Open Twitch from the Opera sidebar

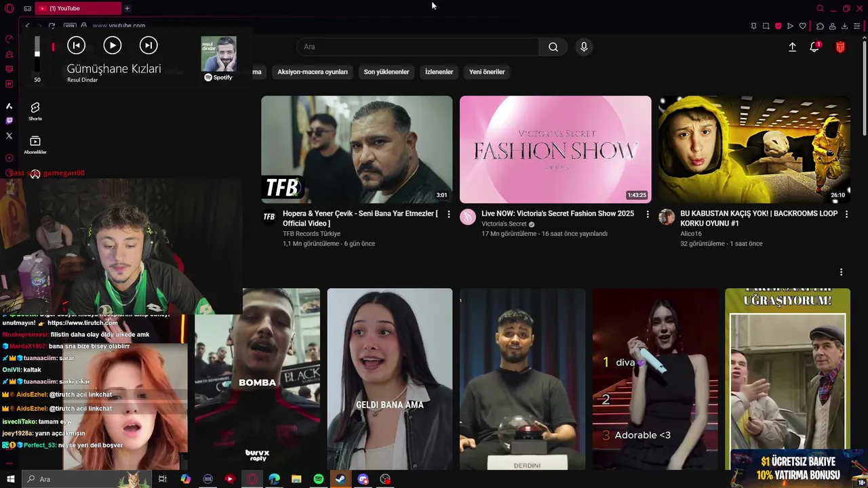point(9,121)
